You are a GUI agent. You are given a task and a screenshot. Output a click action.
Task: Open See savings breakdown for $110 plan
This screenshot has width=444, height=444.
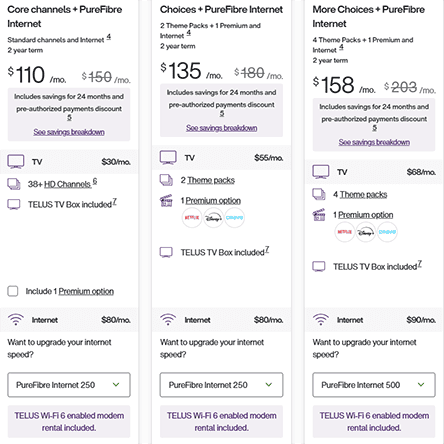[x=69, y=132]
